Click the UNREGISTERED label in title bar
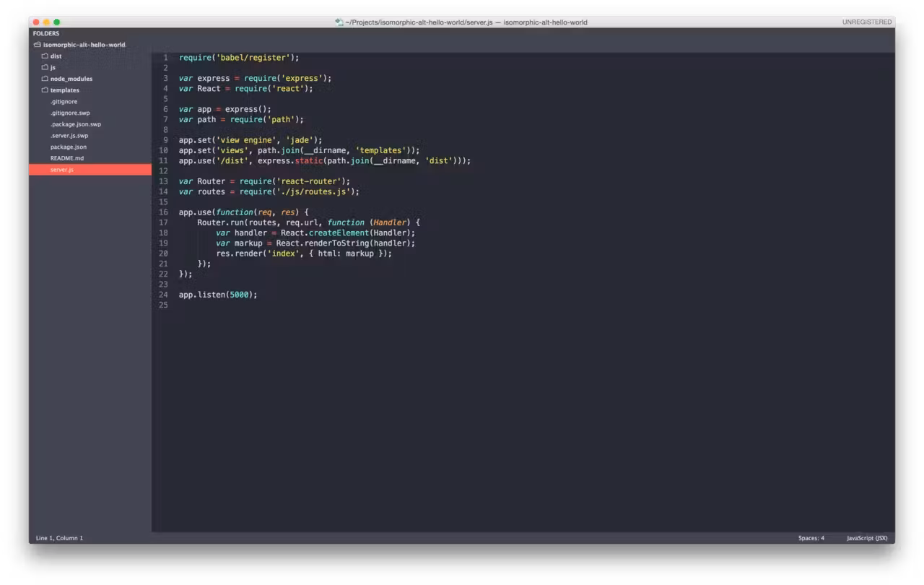 (x=867, y=22)
